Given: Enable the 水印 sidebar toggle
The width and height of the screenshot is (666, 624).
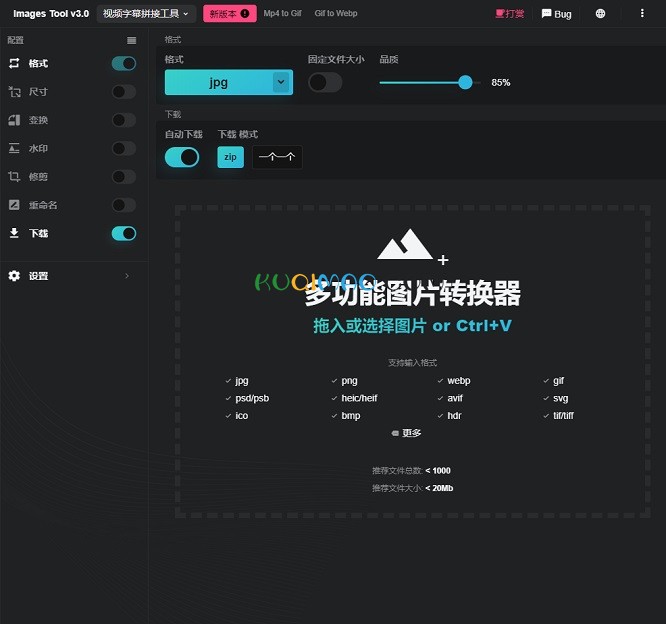Looking at the screenshot, I should coord(124,148).
